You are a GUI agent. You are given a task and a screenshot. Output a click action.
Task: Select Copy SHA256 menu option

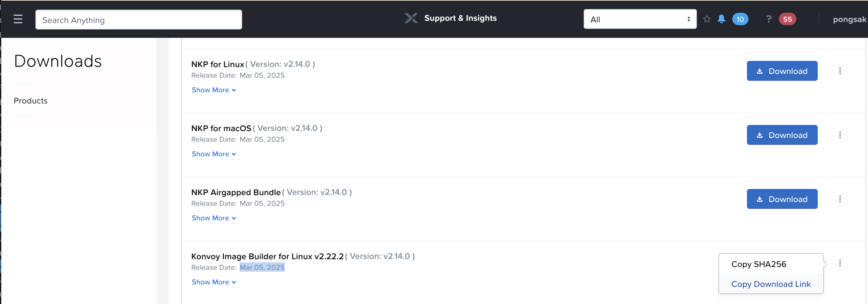758,264
